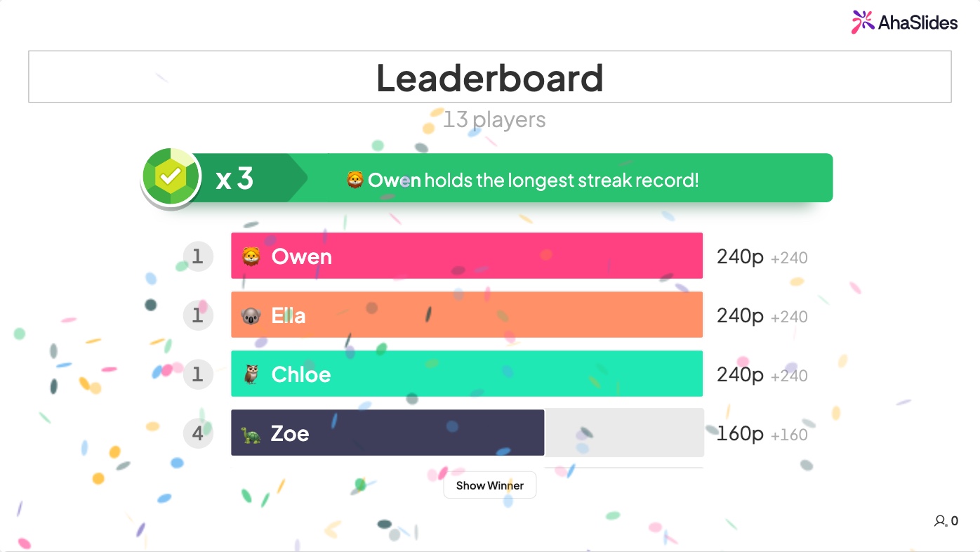Click the participant count person icon
Viewport: 980px width, 552px height.
941,521
